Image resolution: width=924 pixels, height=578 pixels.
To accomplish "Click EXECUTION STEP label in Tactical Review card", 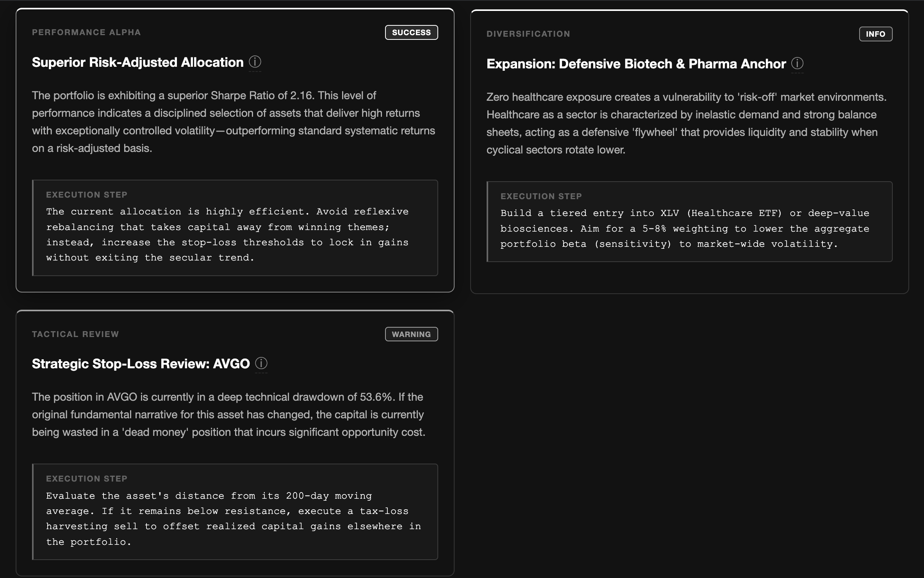I will 87,479.
